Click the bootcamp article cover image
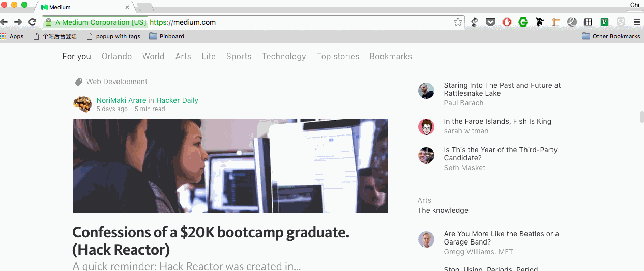 pos(230,166)
